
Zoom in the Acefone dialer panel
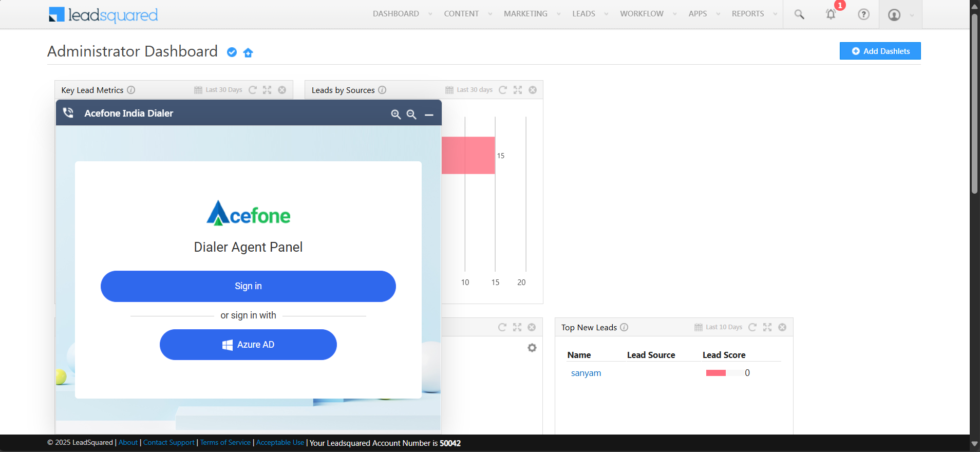(x=396, y=114)
